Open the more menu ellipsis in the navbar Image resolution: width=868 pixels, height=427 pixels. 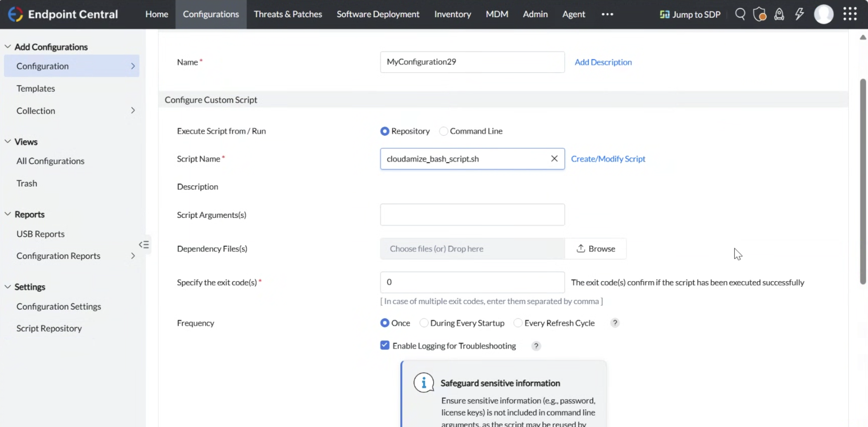point(607,14)
